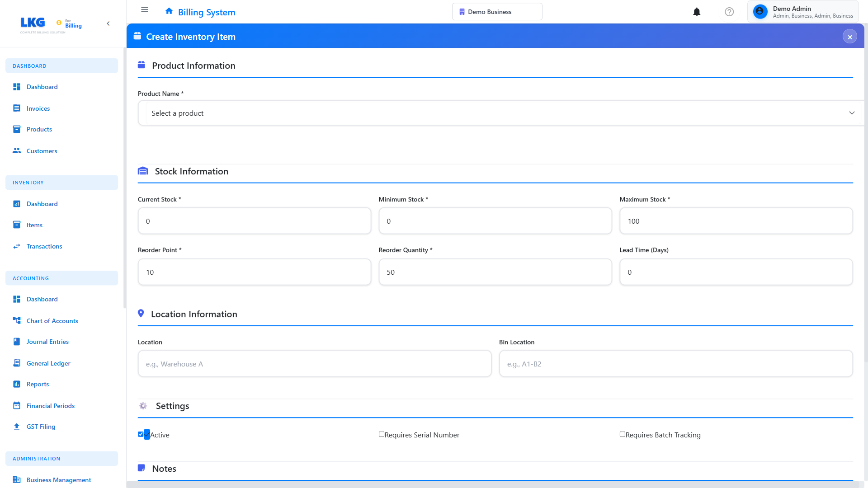The height and width of the screenshot is (488, 868).
Task: Navigate to Journal Entries
Action: 47,342
